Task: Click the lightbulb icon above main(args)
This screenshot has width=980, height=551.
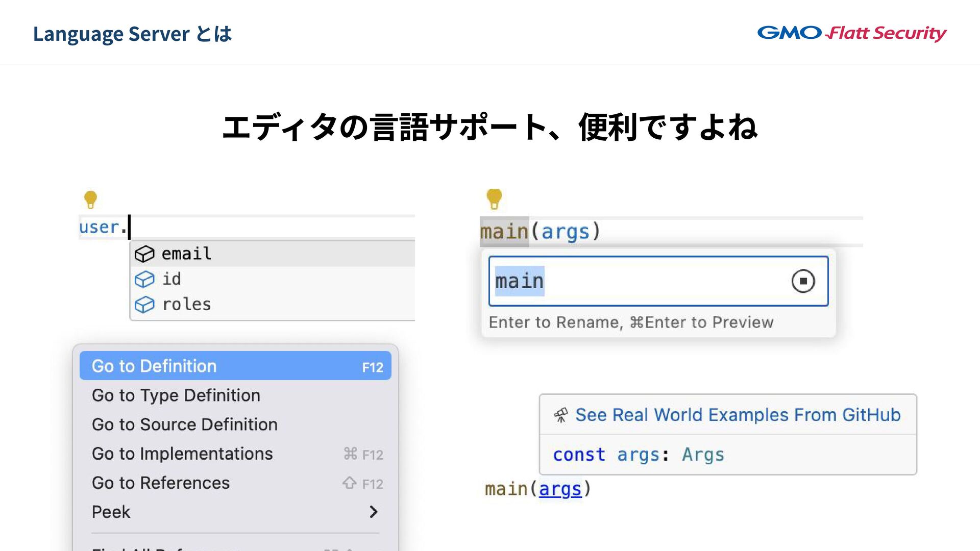Action: [x=494, y=198]
